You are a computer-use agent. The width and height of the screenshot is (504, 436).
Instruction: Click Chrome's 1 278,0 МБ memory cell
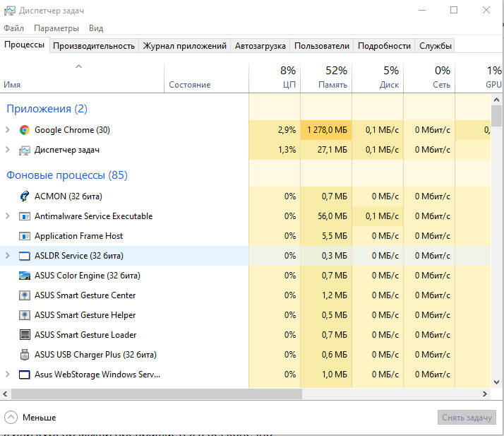[326, 130]
